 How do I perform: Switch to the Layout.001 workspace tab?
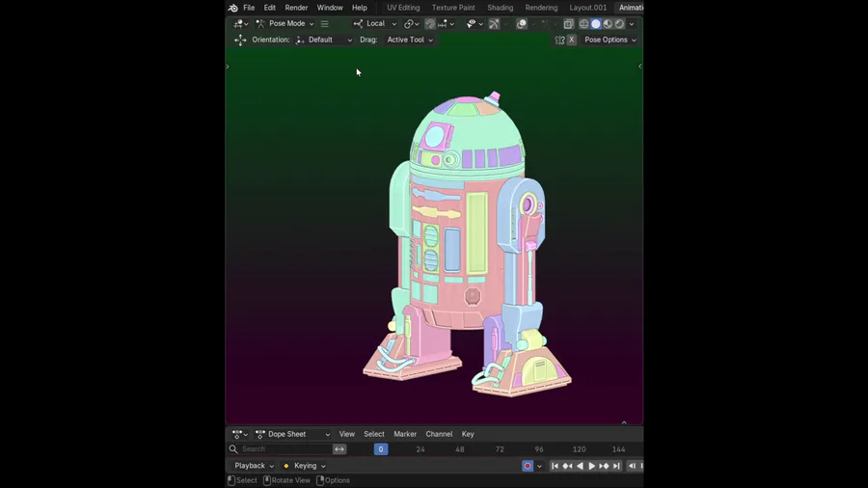pyautogui.click(x=588, y=8)
